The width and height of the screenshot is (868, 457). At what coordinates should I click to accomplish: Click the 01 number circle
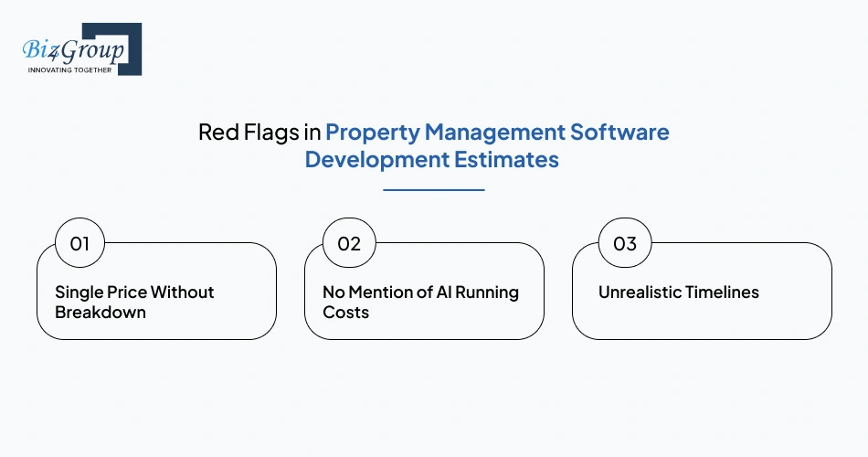79,243
